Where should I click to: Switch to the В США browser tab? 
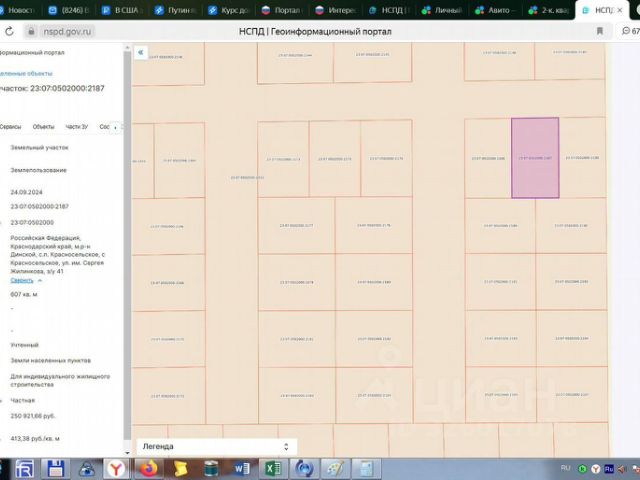(x=122, y=11)
